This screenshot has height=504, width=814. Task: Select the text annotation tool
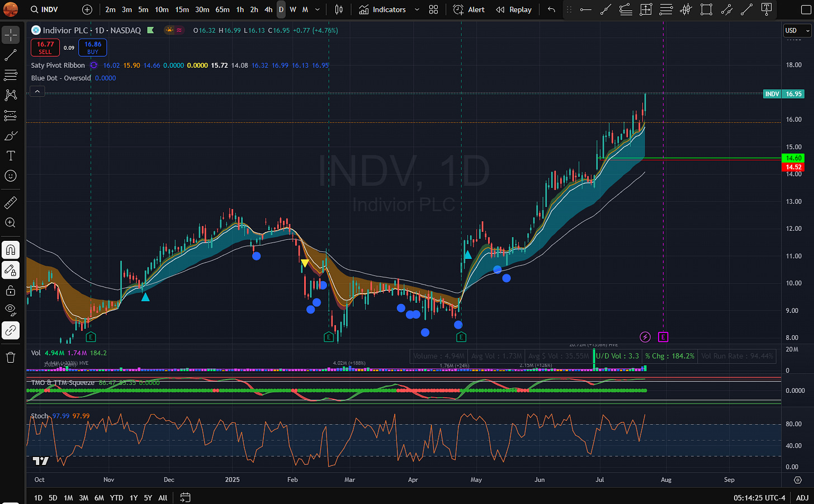point(11,156)
